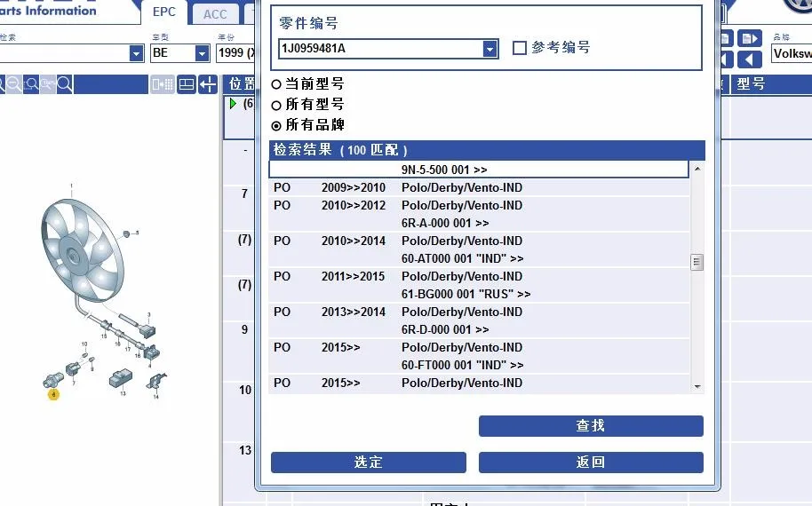The image size is (812, 506).
Task: Click the zoom-to-area magnifier icon
Action: click(31, 83)
